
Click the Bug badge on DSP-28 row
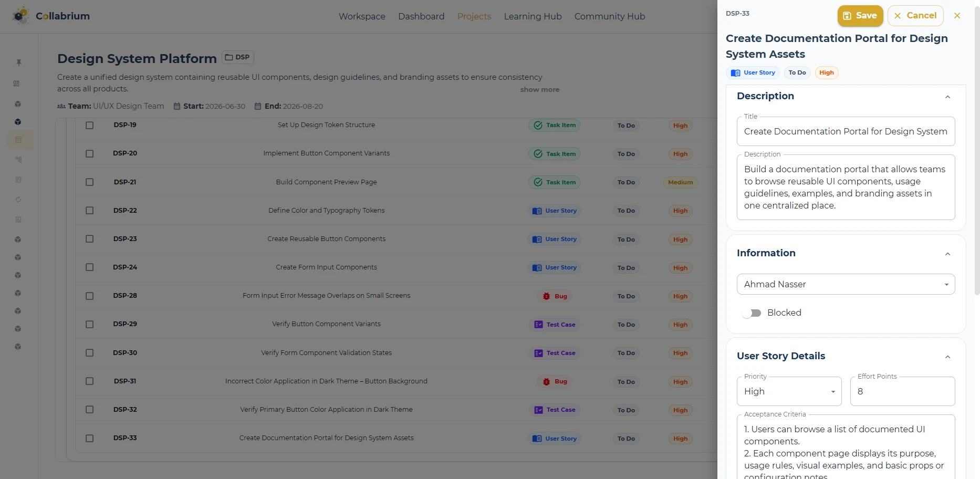pos(555,296)
